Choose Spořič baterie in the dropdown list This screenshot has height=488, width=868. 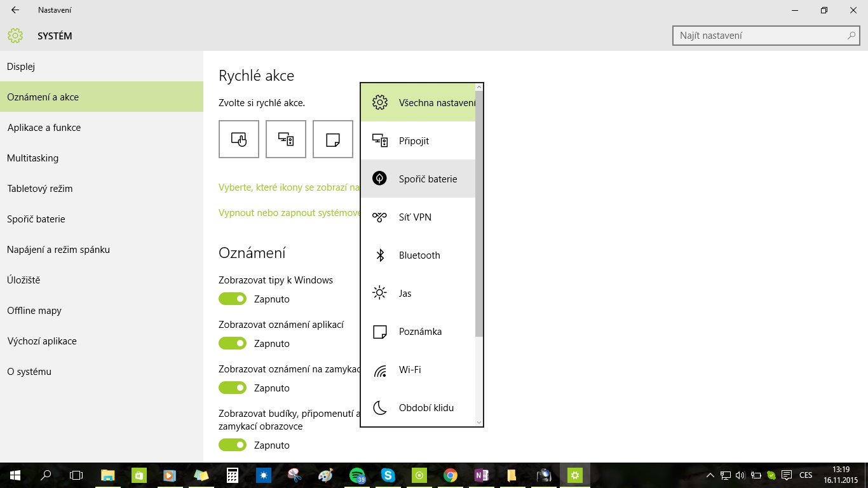(x=418, y=179)
